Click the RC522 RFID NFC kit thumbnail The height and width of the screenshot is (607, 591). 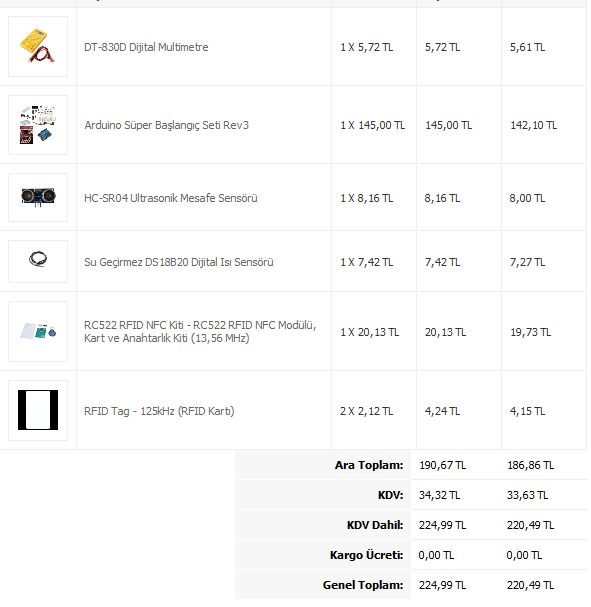pos(38,331)
